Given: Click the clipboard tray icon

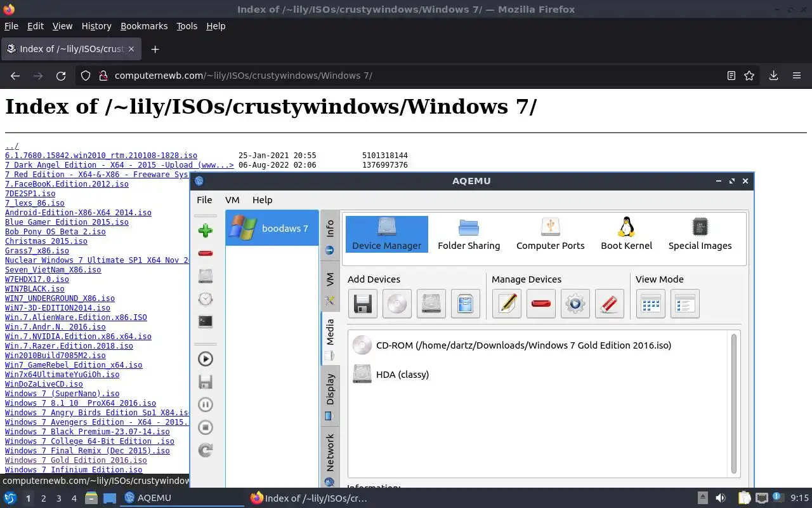Looking at the screenshot, I should tap(744, 498).
